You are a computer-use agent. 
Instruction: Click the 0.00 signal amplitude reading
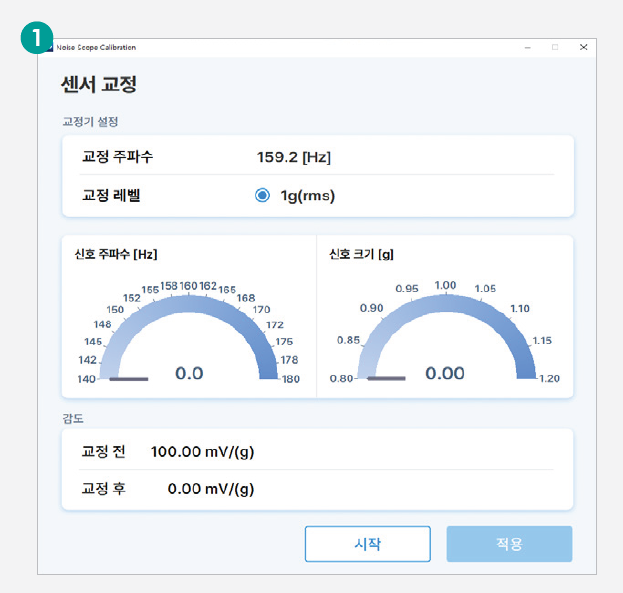(445, 373)
